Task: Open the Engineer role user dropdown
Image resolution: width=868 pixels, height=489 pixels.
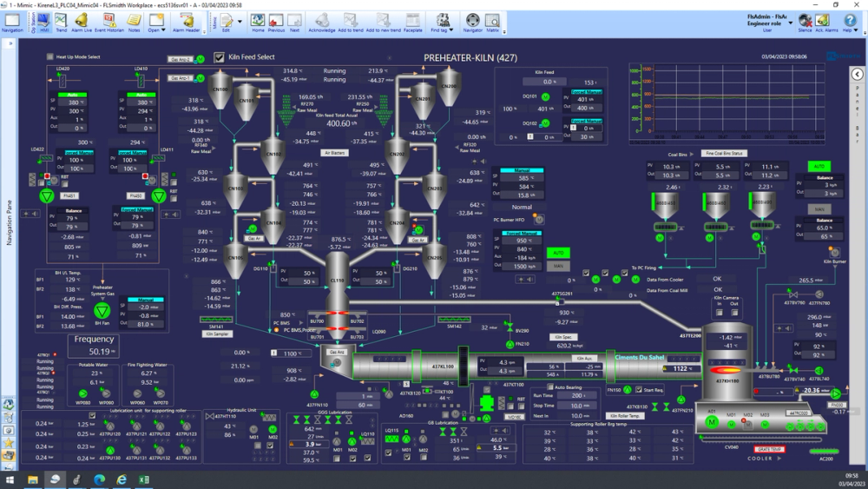Action: point(791,23)
